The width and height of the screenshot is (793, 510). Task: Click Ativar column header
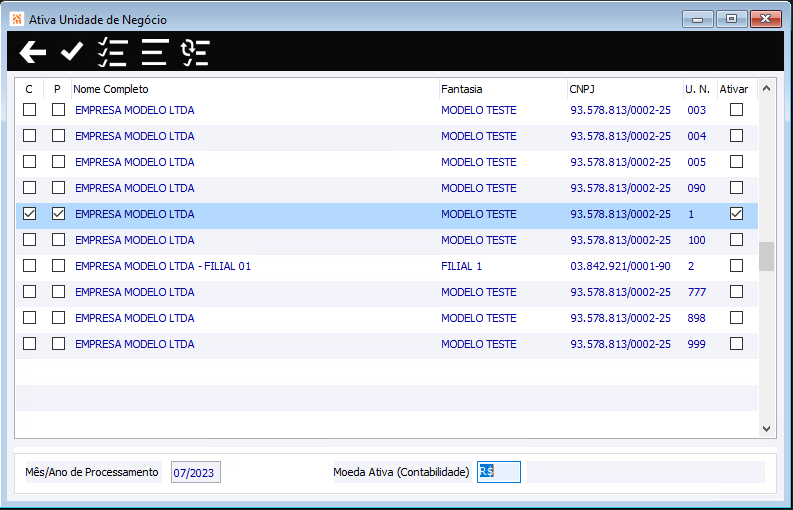(734, 89)
